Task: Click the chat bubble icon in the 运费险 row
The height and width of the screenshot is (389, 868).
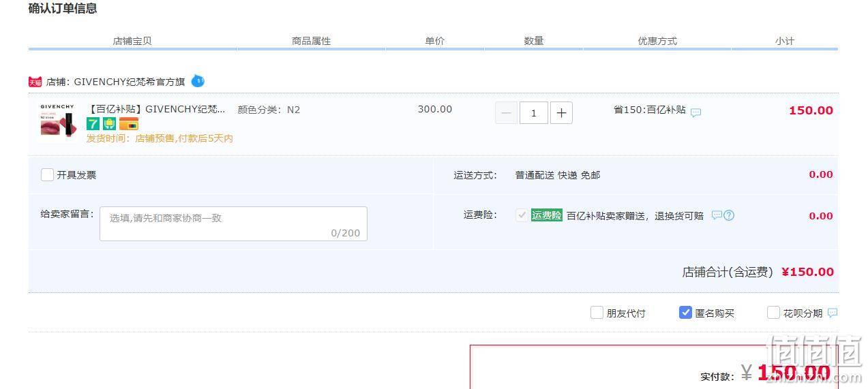Action: pos(717,215)
